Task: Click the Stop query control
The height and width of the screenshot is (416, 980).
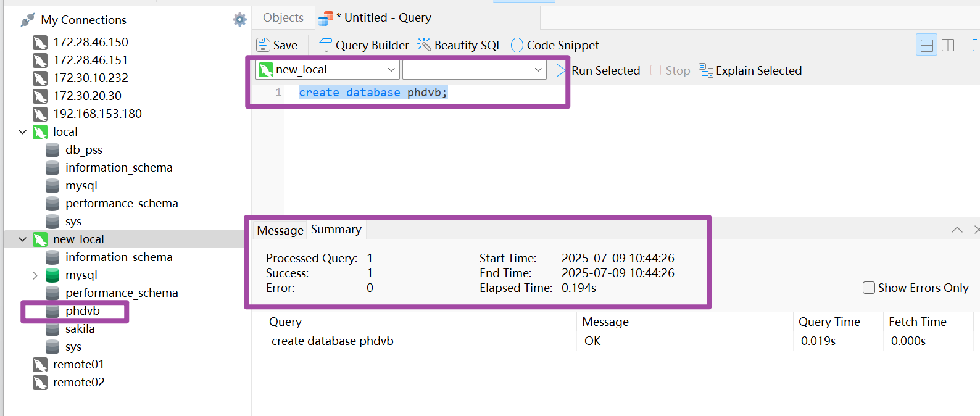Action: click(670, 70)
